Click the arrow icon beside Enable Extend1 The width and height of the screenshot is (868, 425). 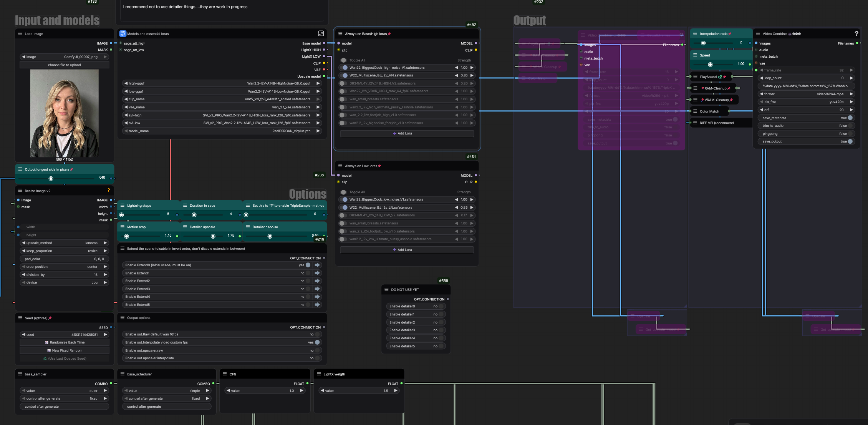(x=317, y=273)
